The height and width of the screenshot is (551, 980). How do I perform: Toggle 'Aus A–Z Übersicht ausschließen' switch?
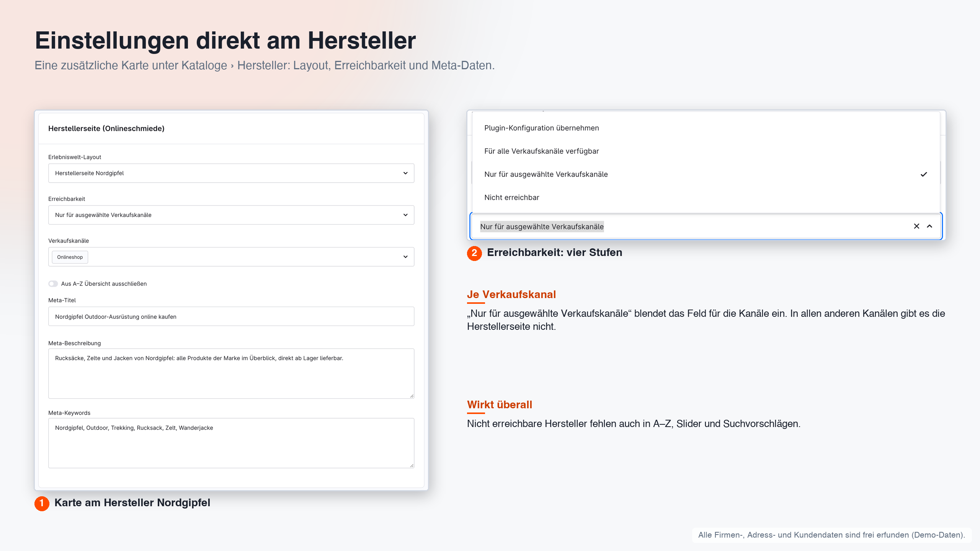pos(53,284)
